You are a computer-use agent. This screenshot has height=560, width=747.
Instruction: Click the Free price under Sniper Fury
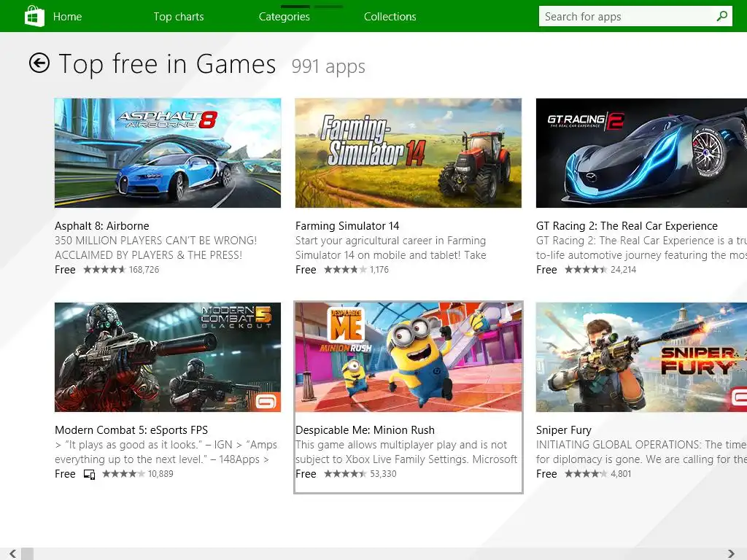point(546,474)
